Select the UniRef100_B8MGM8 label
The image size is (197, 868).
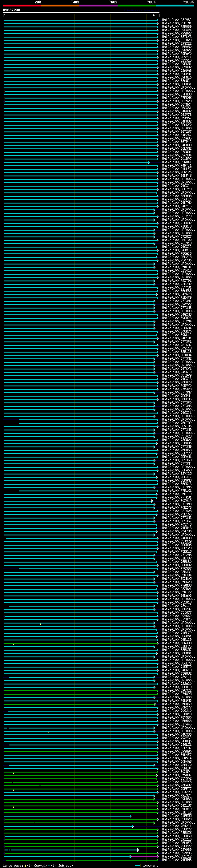[177, 481]
